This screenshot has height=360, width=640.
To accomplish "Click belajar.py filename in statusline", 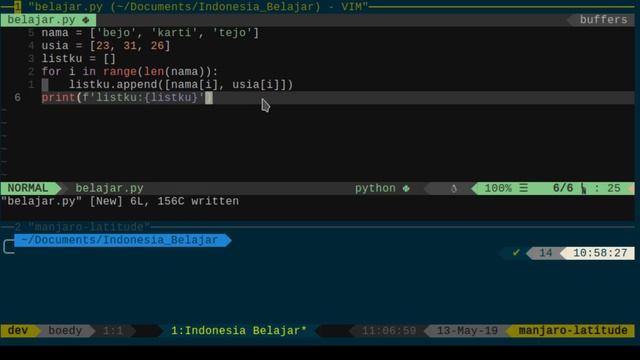I will point(109,189).
